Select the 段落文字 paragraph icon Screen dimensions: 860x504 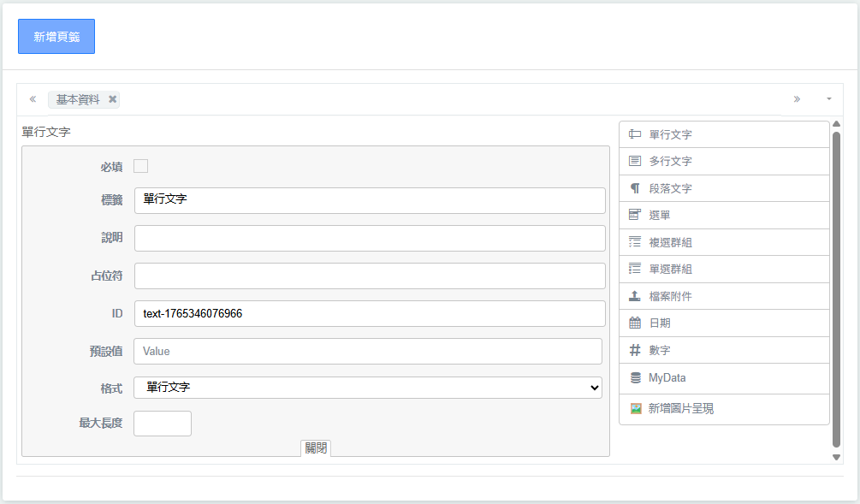click(x=635, y=188)
